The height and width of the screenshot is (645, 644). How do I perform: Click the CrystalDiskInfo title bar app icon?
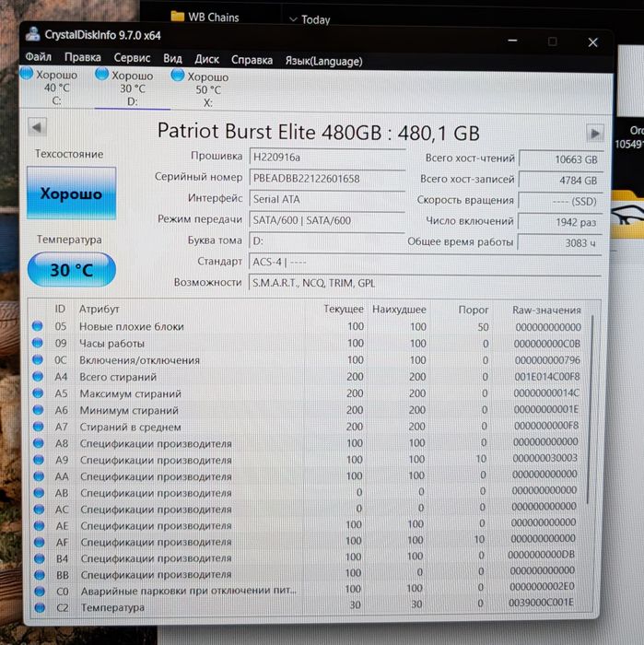click(33, 34)
